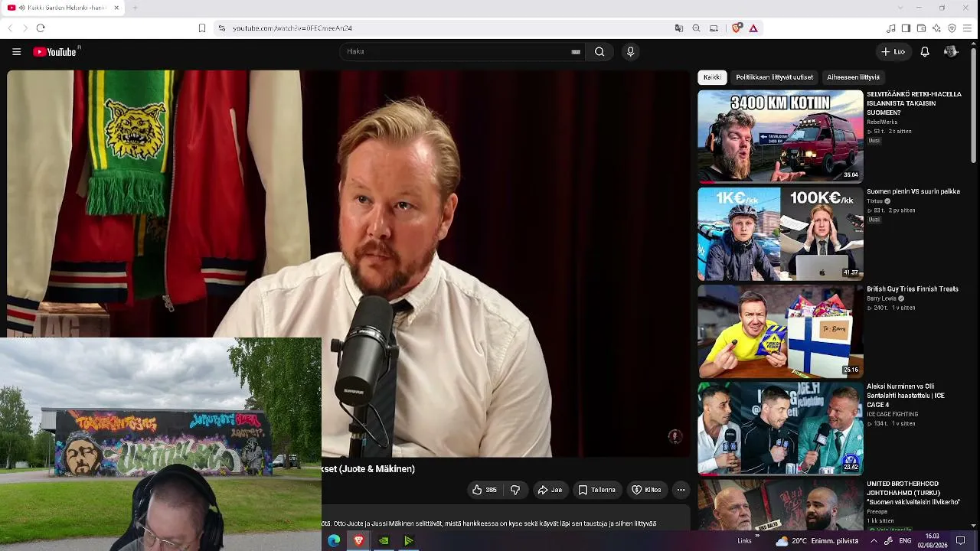Open the 1K€ vs 100K€ video thumbnail
The image size is (980, 551).
(x=780, y=233)
